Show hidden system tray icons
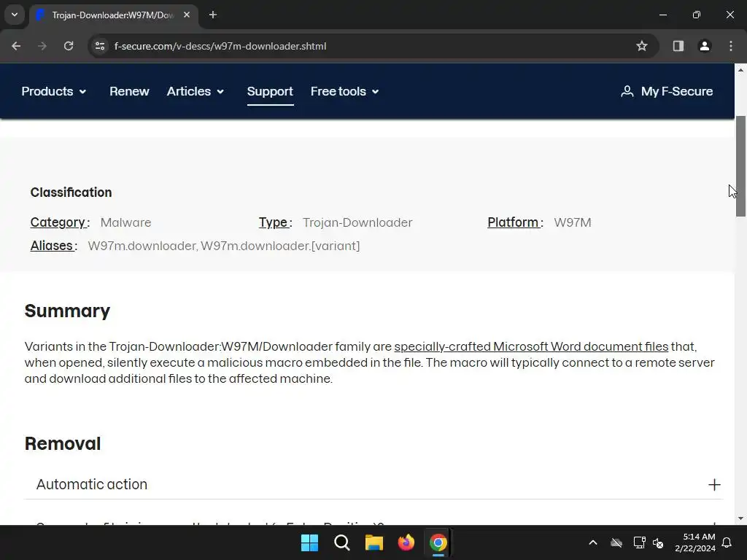 [593, 542]
